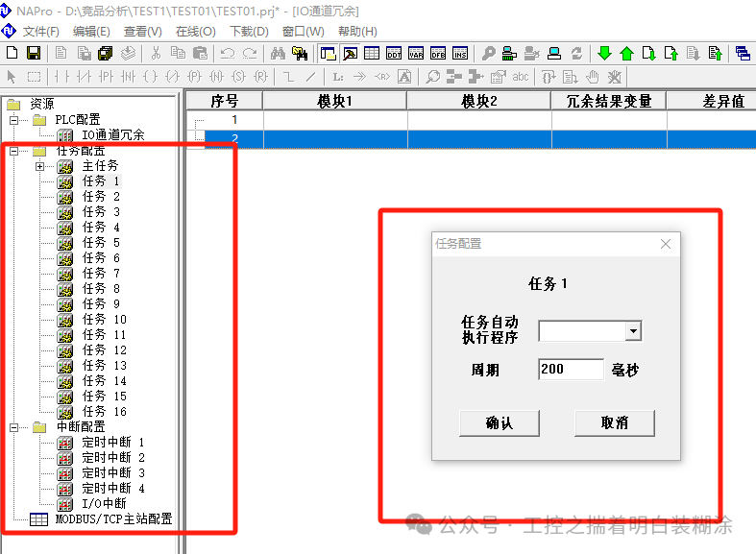The width and height of the screenshot is (756, 554).
Task: Open the grid table view icon
Action: [x=372, y=53]
